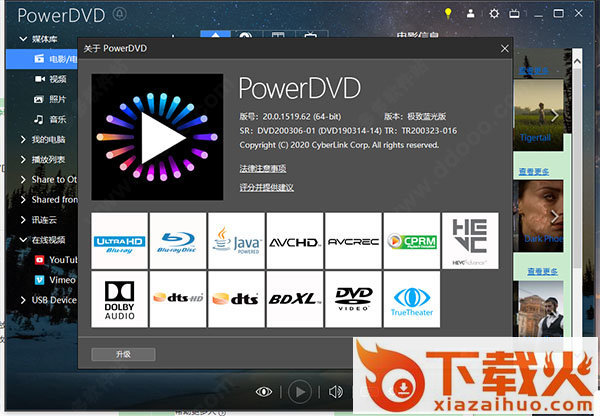600x416 pixels.
Task: Click the Vimeo icon in sidebar
Action: [39, 280]
